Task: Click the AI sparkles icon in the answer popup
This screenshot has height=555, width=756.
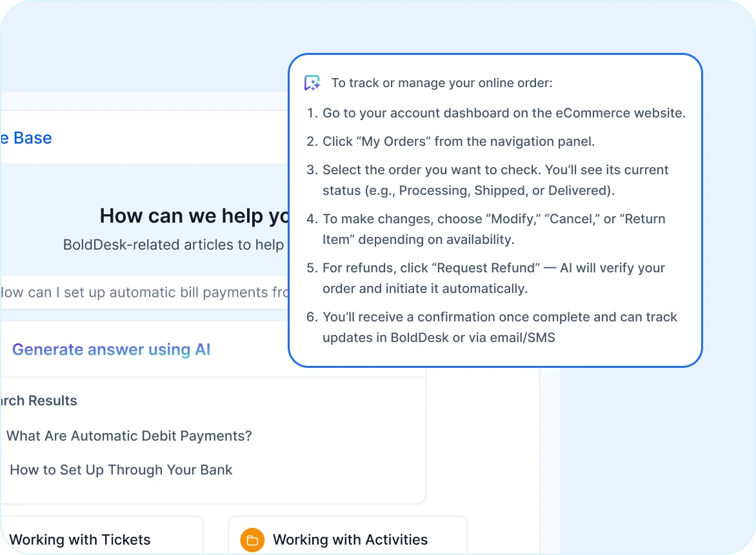Action: [312, 83]
